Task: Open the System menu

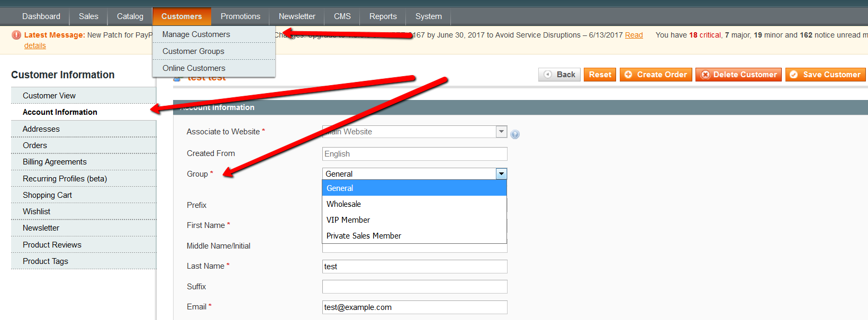Action: pyautogui.click(x=429, y=16)
